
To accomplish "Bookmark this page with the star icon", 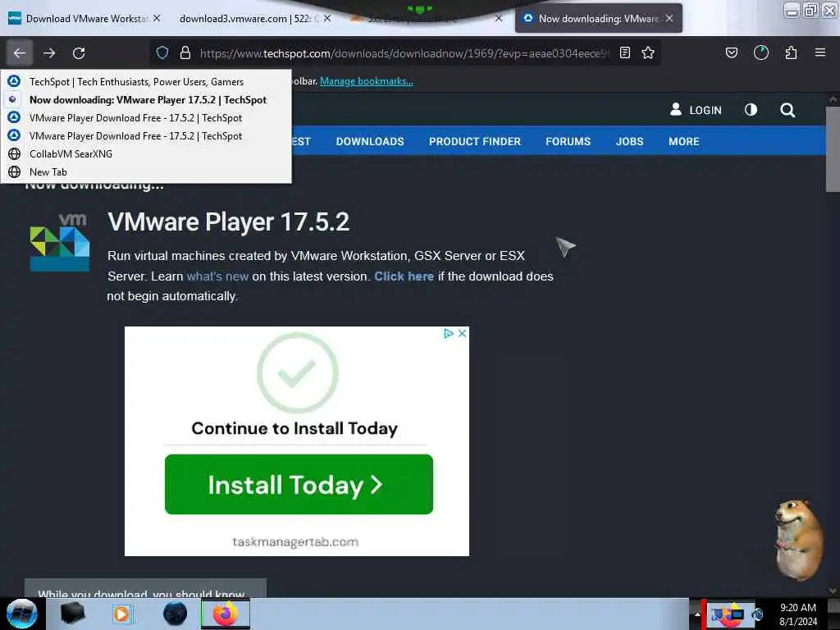I will point(648,52).
